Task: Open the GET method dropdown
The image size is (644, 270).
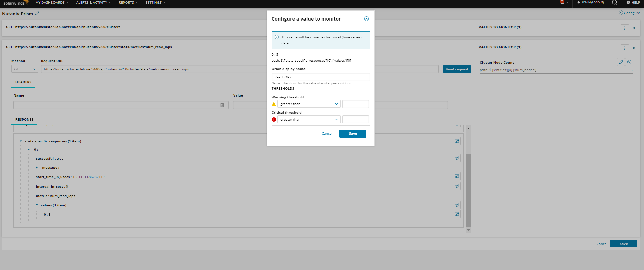Action: pyautogui.click(x=25, y=69)
